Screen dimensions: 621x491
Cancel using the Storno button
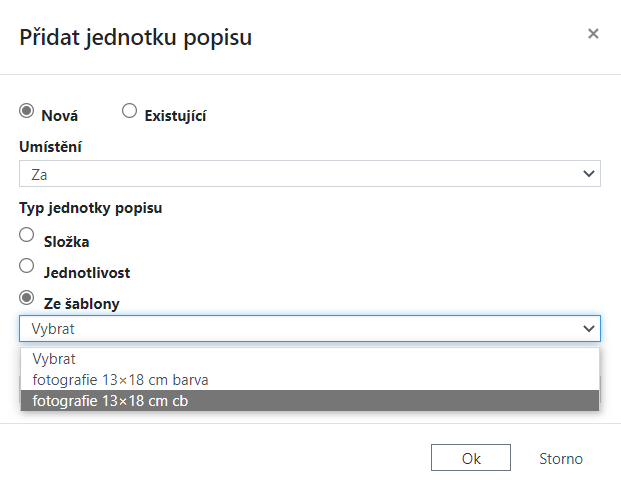pos(561,458)
